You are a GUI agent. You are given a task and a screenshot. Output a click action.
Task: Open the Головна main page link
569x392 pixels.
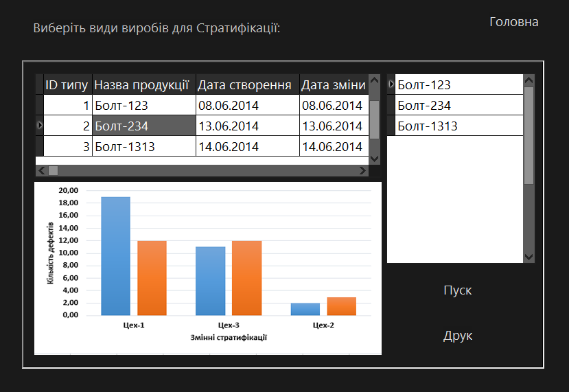514,22
